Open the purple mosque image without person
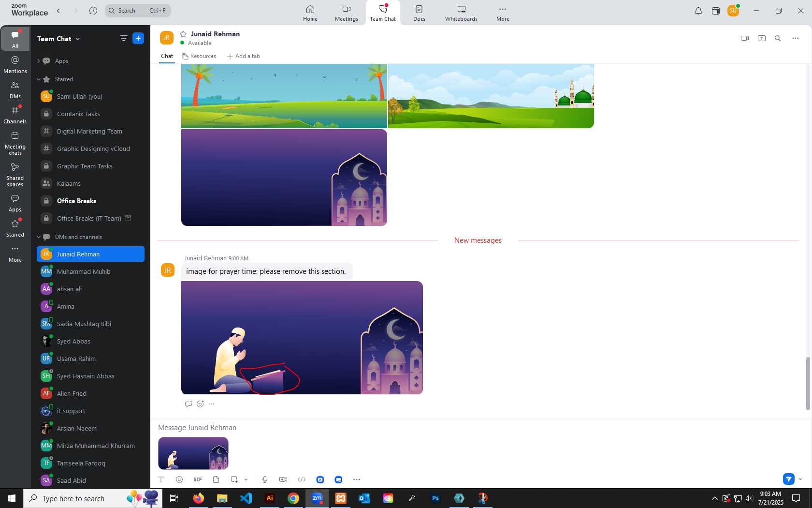The image size is (812, 508). (x=284, y=178)
